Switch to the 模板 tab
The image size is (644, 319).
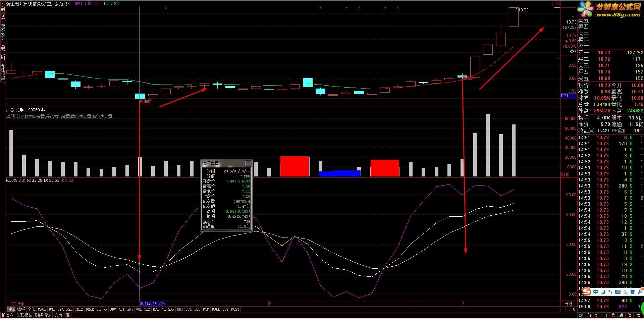pyautogui.click(x=21, y=309)
